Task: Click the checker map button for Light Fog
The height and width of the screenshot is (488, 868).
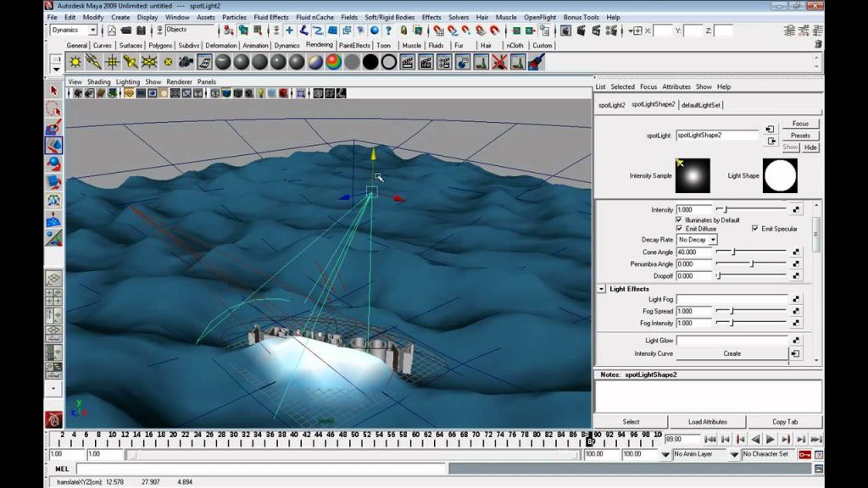Action: pyautogui.click(x=796, y=299)
